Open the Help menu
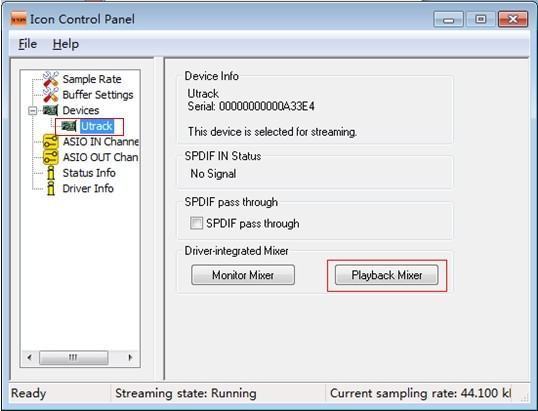This screenshot has height=411, width=538. (66, 44)
